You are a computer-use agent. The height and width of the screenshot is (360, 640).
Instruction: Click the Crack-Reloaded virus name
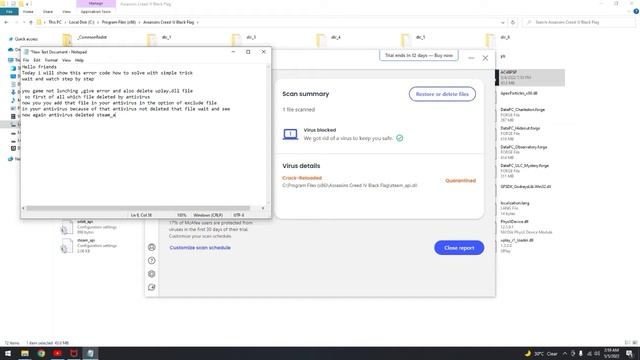302,178
